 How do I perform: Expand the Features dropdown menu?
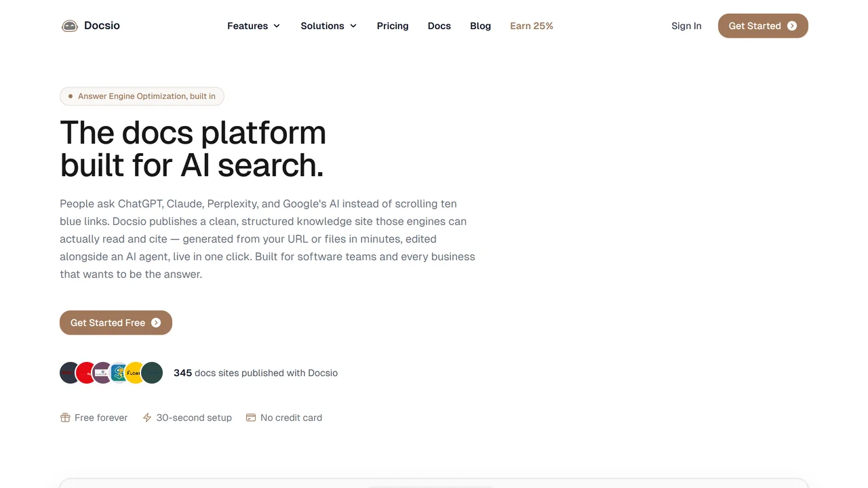coord(254,26)
